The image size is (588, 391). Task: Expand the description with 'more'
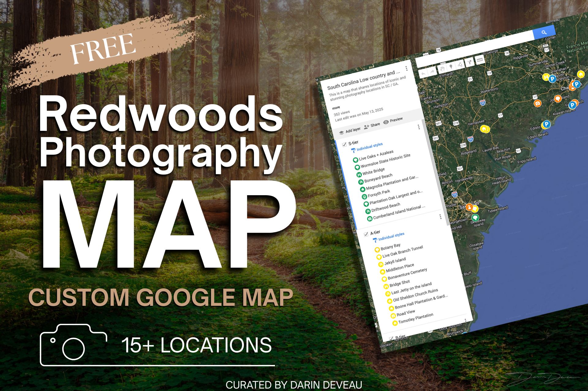click(x=336, y=108)
